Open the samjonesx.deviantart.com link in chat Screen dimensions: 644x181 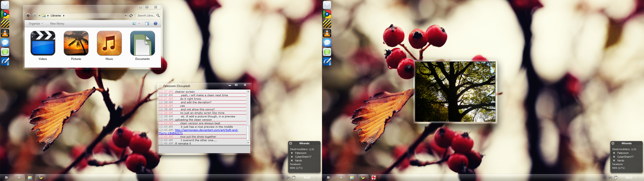tap(206, 130)
